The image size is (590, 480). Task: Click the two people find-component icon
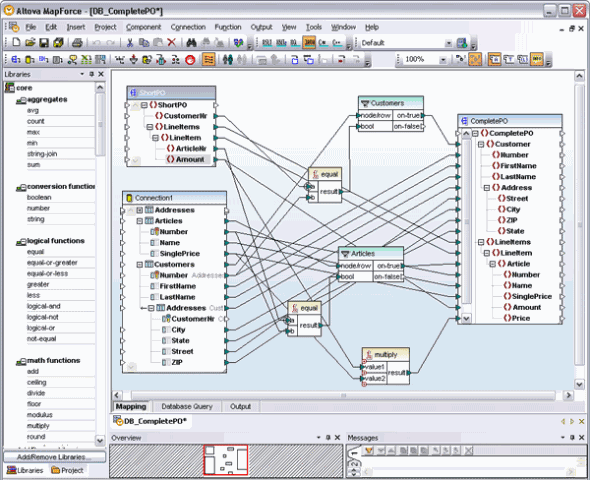[228, 59]
